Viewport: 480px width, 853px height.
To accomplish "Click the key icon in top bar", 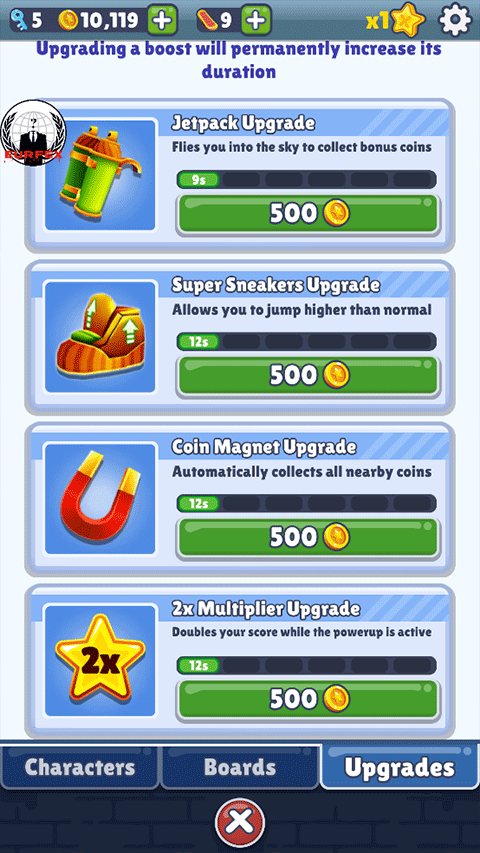I will point(19,21).
